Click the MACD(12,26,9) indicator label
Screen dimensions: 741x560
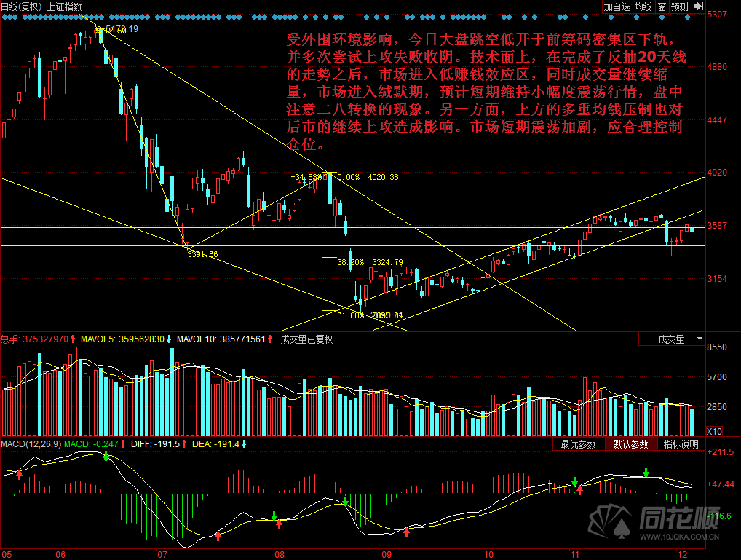point(31,443)
